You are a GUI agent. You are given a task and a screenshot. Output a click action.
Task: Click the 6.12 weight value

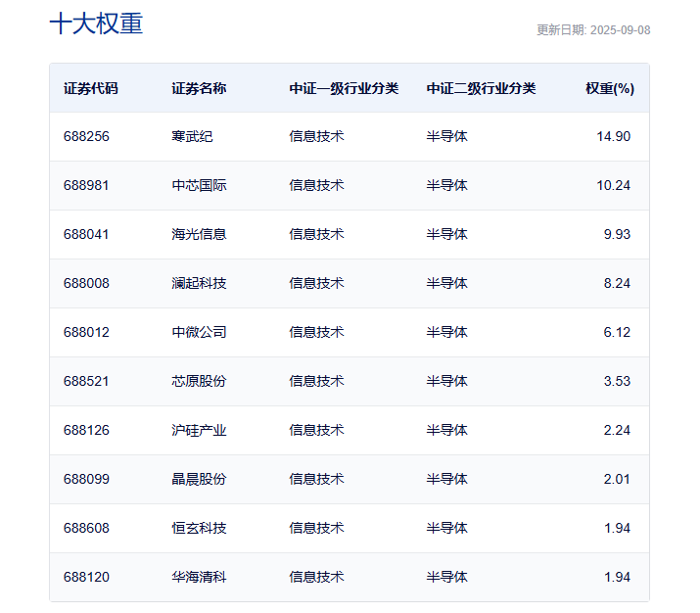pos(617,332)
